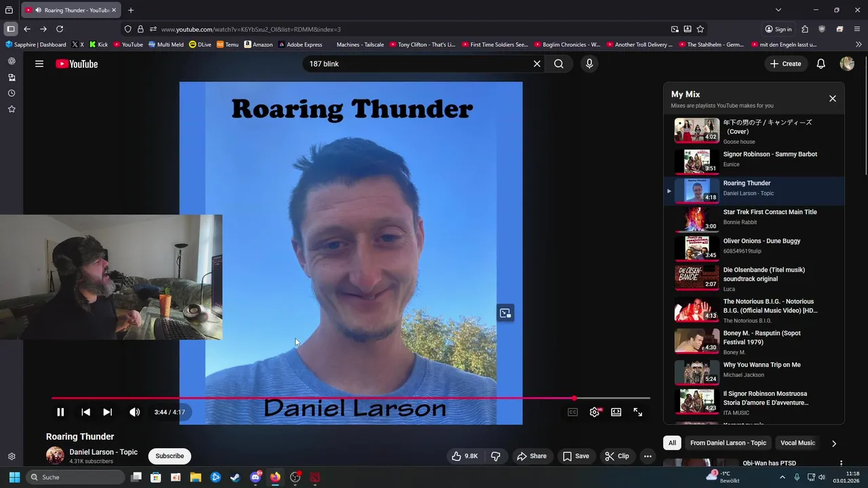
Task: Open the list-all-tabs dropdown
Action: (778, 10)
